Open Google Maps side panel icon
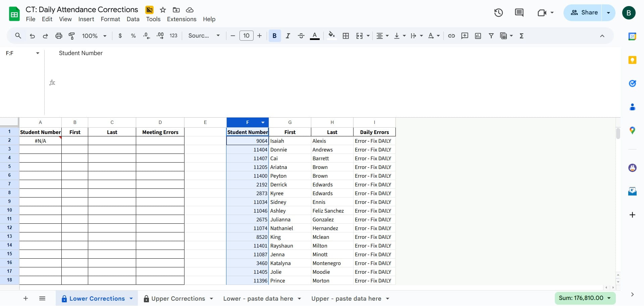The height and width of the screenshot is (306, 644). (x=632, y=130)
